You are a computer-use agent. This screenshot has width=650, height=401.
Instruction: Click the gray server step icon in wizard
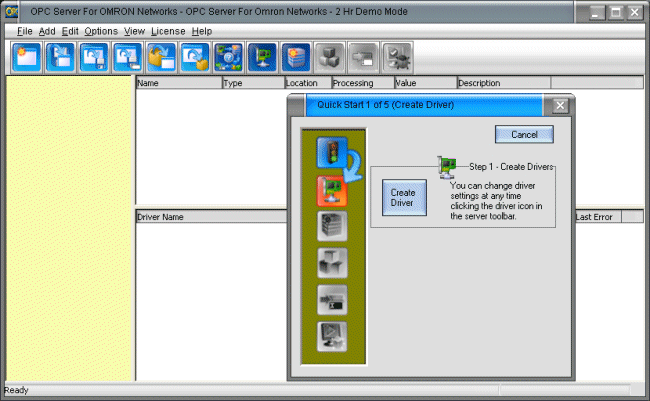pos(332,226)
